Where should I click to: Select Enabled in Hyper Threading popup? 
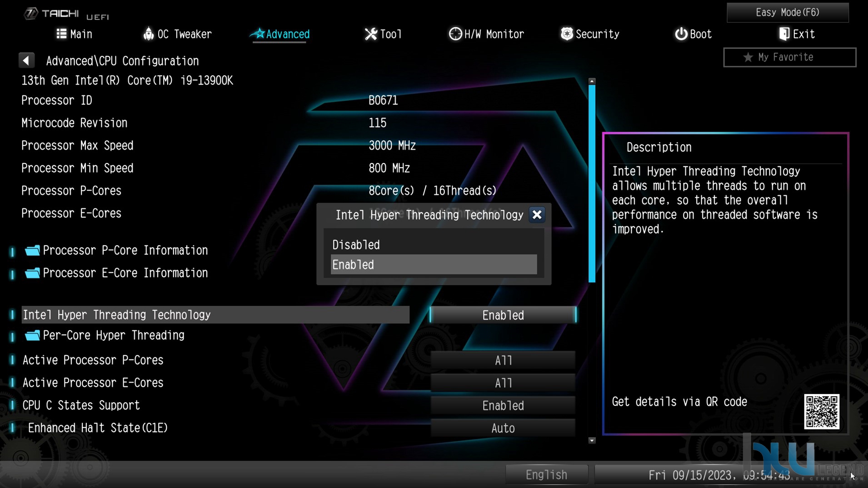click(x=434, y=265)
